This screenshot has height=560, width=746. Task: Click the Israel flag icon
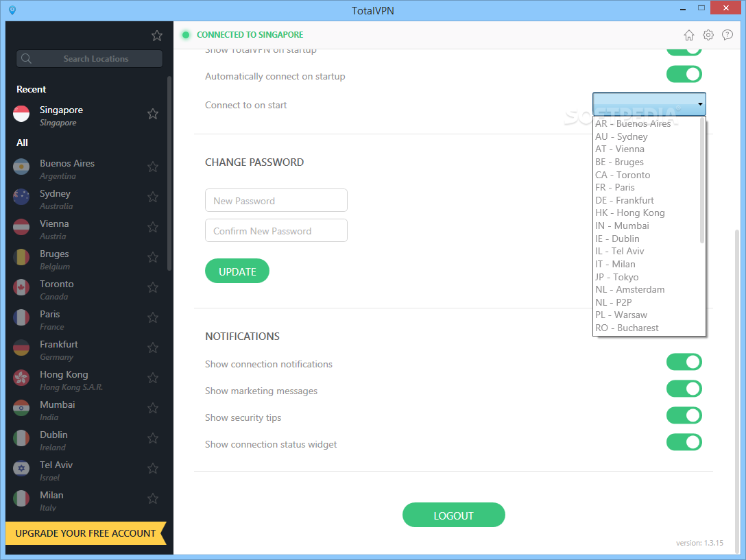pos(21,469)
